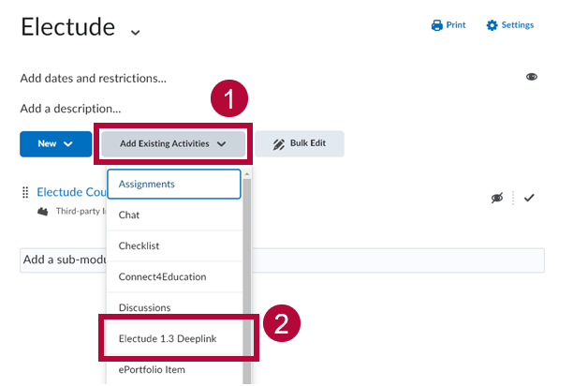This screenshot has height=386, width=588.
Task: Select the Discussions menu entry
Action: (174, 307)
